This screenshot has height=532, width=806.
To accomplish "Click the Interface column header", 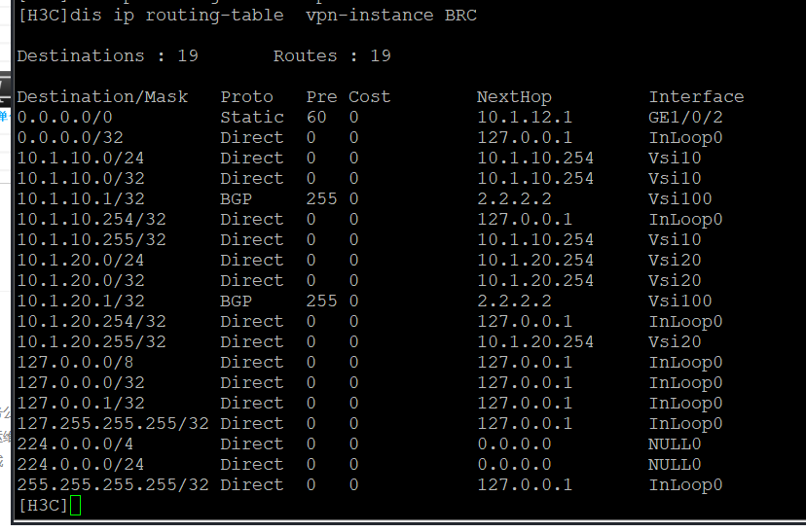I will [x=696, y=97].
